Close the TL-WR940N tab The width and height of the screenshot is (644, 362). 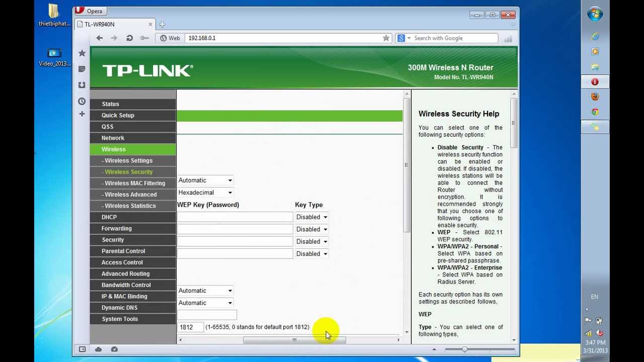[150, 24]
